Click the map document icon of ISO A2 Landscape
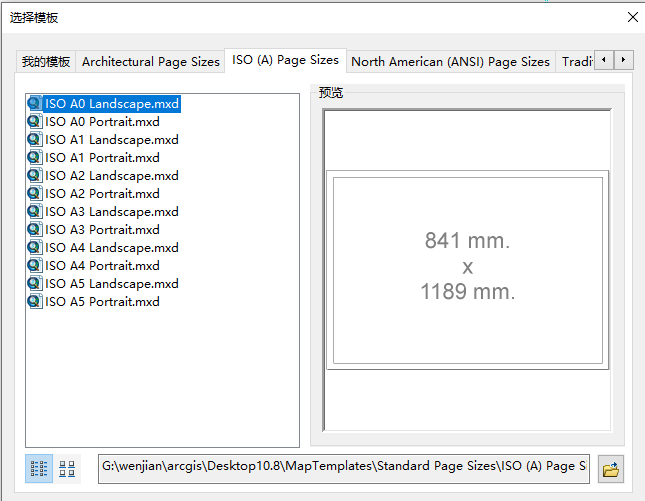The image size is (645, 501). click(35, 175)
